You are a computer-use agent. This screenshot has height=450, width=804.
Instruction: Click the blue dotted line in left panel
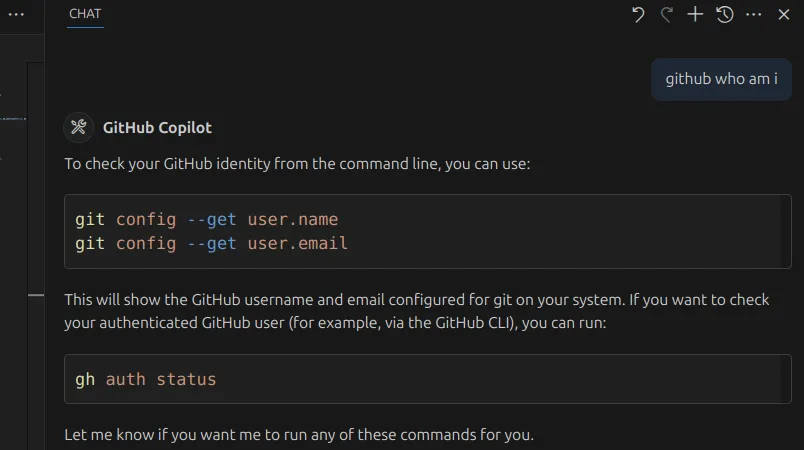pyautogui.click(x=13, y=118)
